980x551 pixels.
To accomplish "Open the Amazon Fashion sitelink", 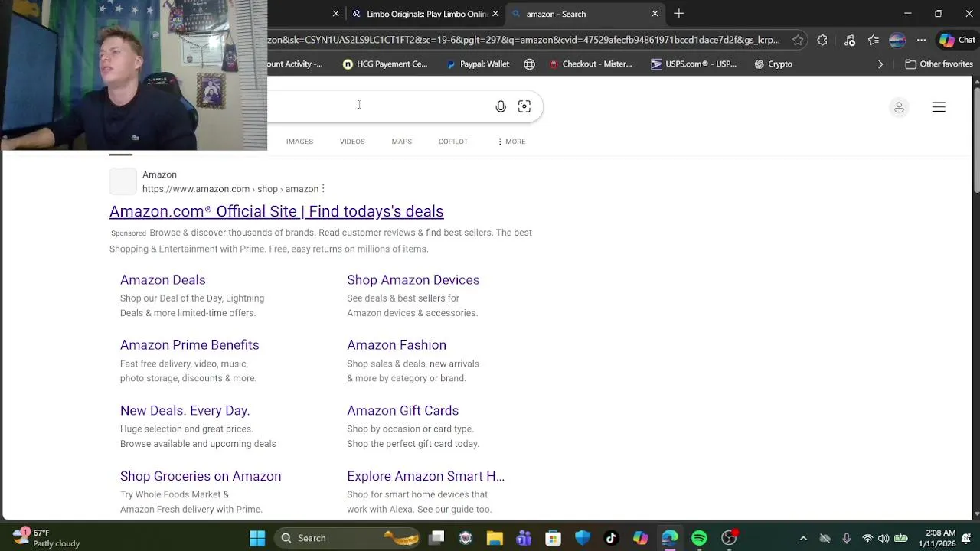I will 397,345.
